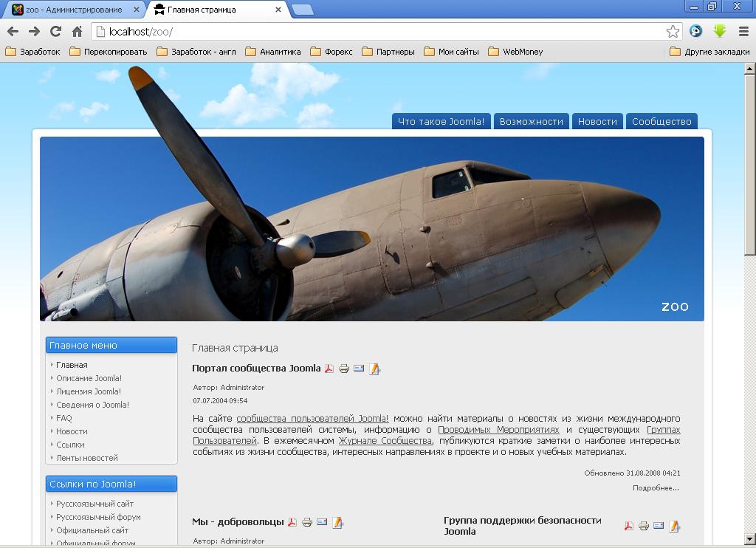Open Ссылки in the left main menu
The height and width of the screenshot is (548, 756).
pos(70,445)
